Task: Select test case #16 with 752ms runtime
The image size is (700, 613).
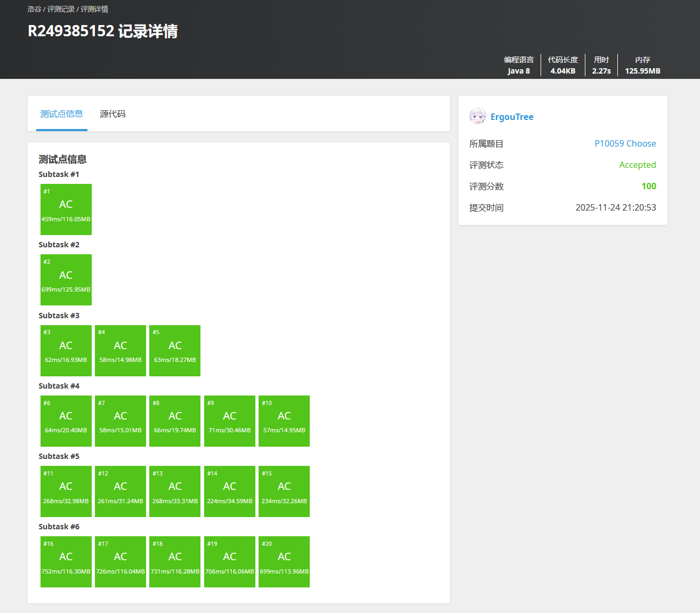Action: pyautogui.click(x=66, y=562)
